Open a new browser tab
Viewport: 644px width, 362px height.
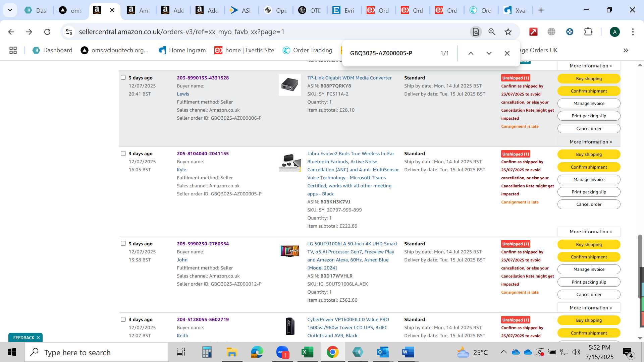541,10
